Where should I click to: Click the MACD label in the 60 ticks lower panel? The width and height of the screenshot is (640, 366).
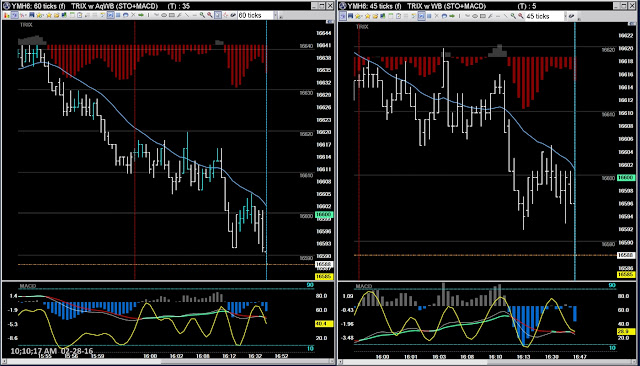point(28,286)
